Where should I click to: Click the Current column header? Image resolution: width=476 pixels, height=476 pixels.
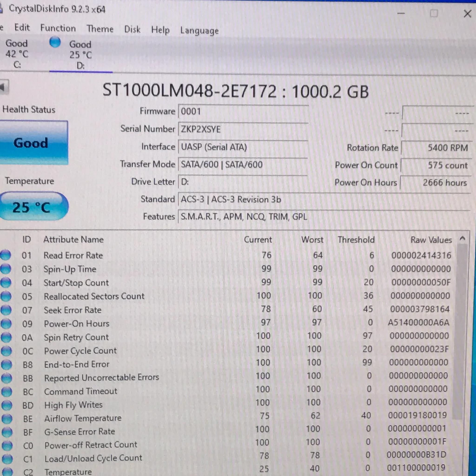pyautogui.click(x=258, y=240)
